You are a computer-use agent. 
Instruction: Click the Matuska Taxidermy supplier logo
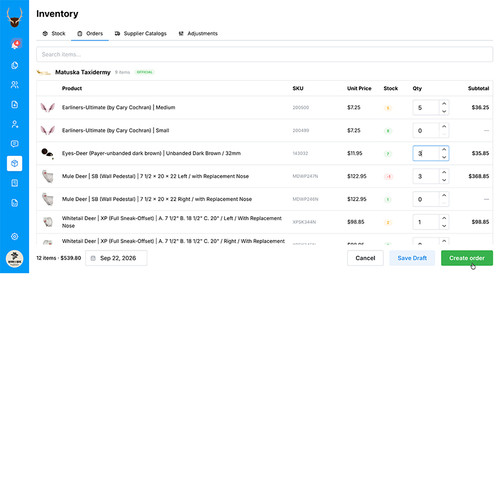click(x=43, y=72)
